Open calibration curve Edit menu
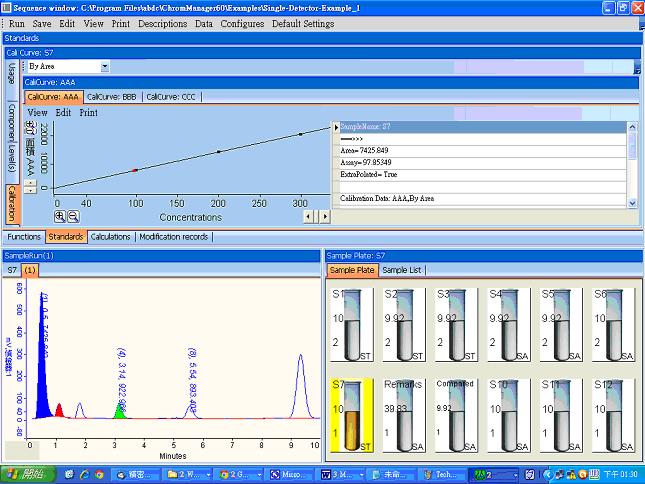The image size is (645, 484). pos(63,113)
